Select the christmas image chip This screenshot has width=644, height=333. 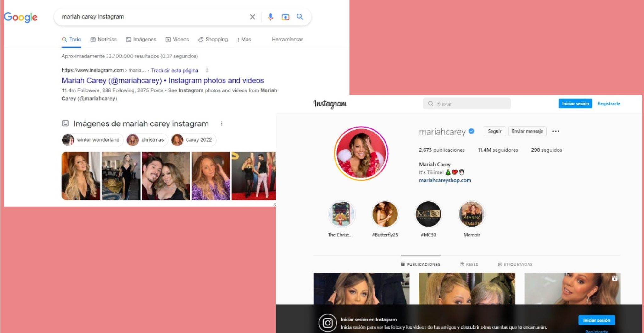tap(147, 140)
